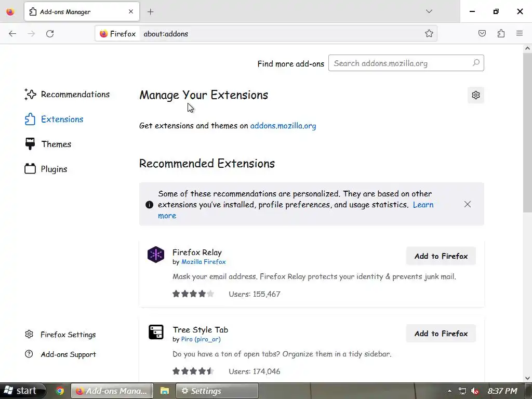Image resolution: width=532 pixels, height=399 pixels.
Task: Expand the list all tabs chevron
Action: [x=429, y=11]
